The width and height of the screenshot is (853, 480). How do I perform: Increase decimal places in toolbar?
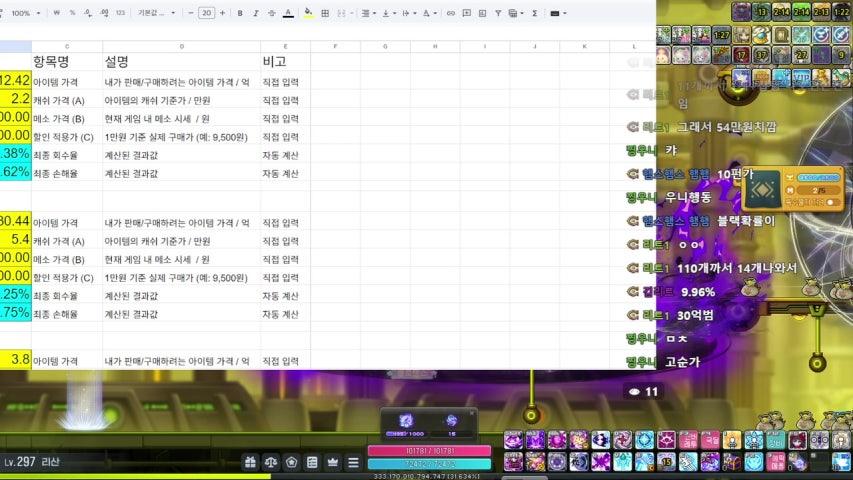(x=104, y=13)
